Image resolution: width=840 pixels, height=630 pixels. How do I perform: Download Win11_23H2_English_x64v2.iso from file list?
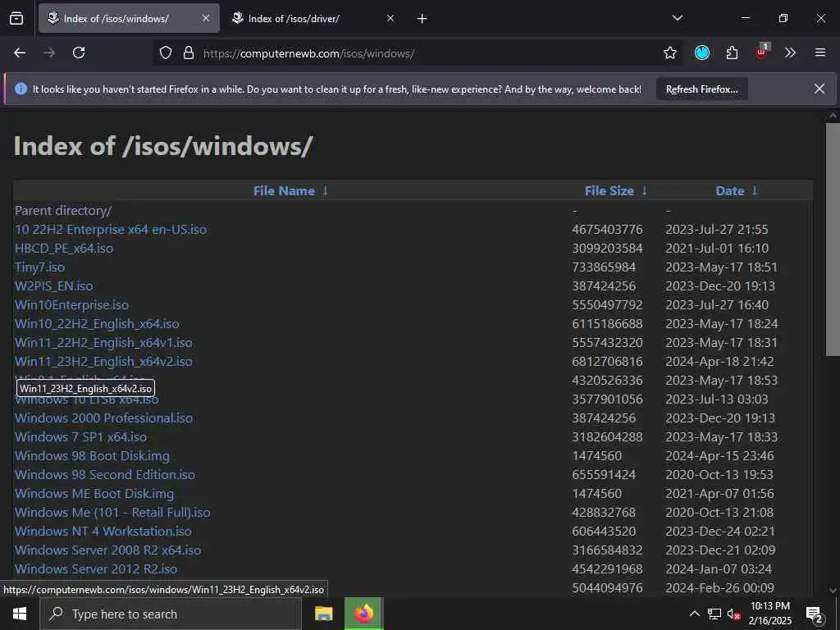[103, 361]
